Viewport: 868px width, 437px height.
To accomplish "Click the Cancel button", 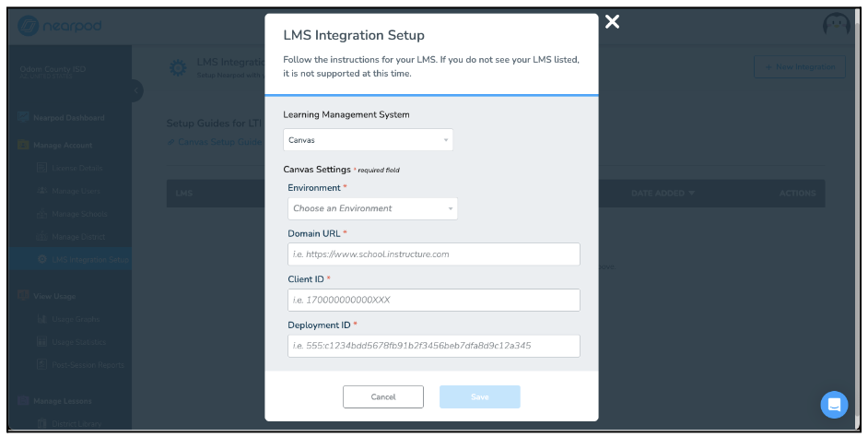I will click(383, 397).
